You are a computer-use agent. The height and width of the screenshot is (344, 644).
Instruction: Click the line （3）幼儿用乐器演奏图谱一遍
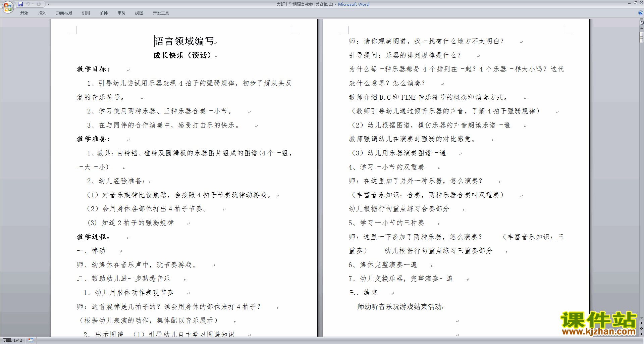397,153
